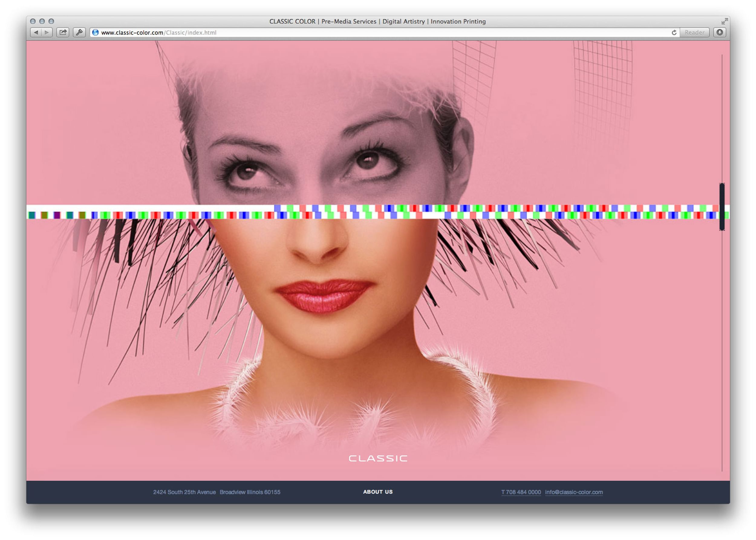
Task: Click the globe site icon in address bar
Action: click(x=96, y=32)
